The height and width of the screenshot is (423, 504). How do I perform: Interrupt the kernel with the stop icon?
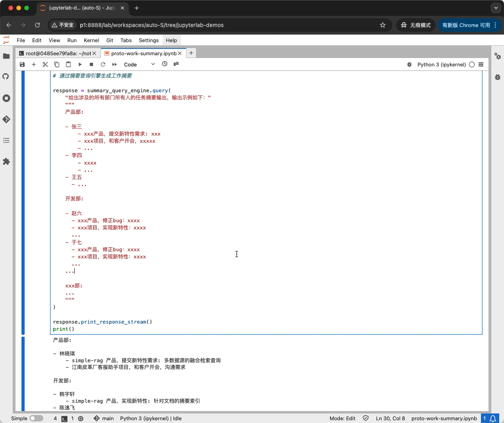[91, 64]
